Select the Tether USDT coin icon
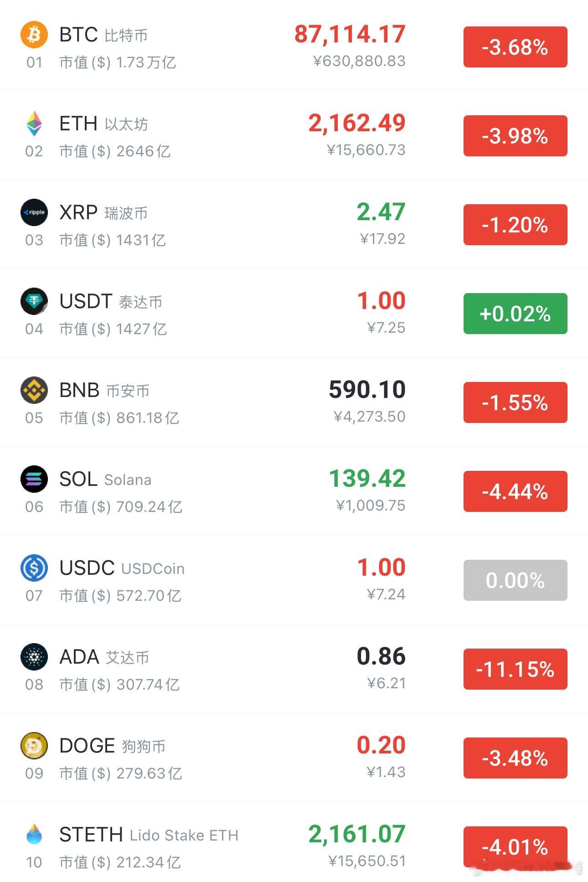The image size is (588, 882). click(34, 301)
